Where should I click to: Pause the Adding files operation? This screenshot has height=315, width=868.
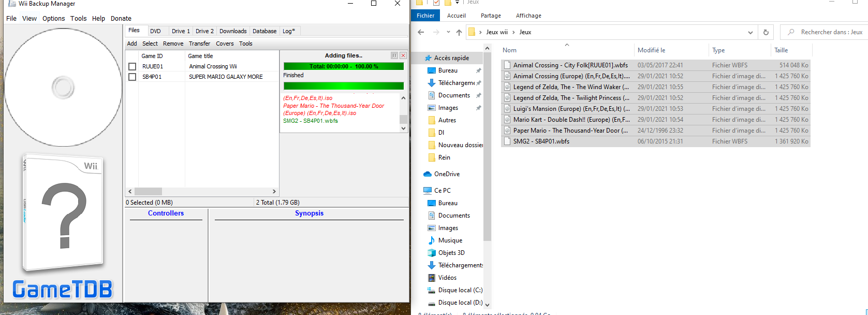coord(394,55)
